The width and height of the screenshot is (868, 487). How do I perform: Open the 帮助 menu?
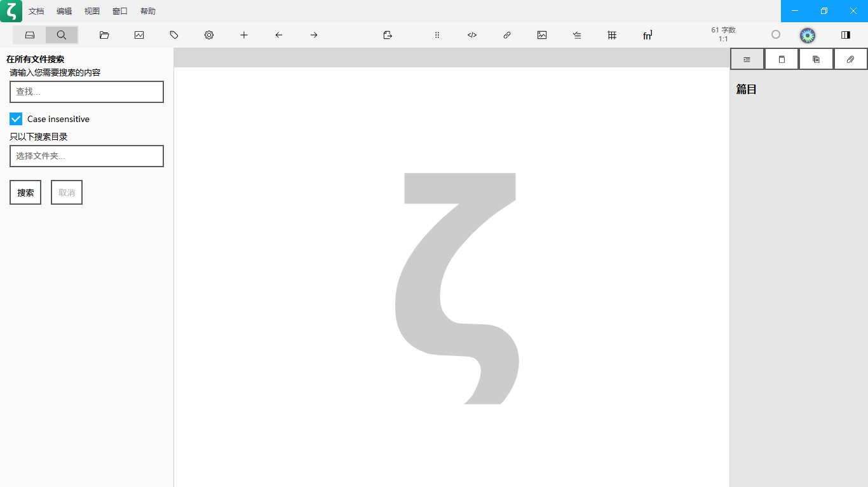(x=147, y=11)
